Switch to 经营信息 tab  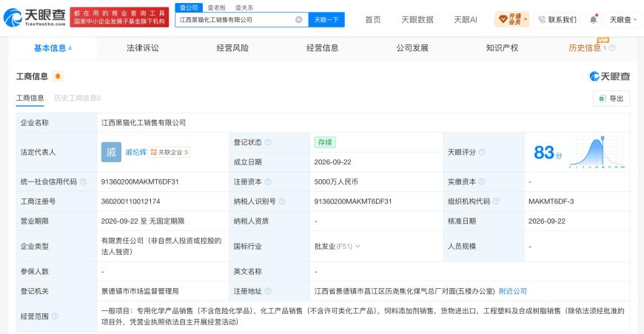pyautogui.click(x=323, y=48)
